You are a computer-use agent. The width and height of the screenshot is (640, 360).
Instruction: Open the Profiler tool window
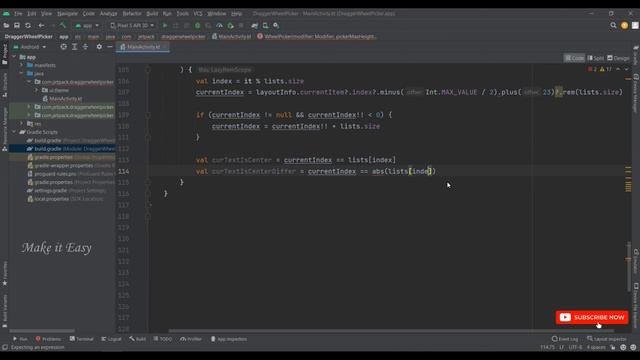(x=191, y=339)
